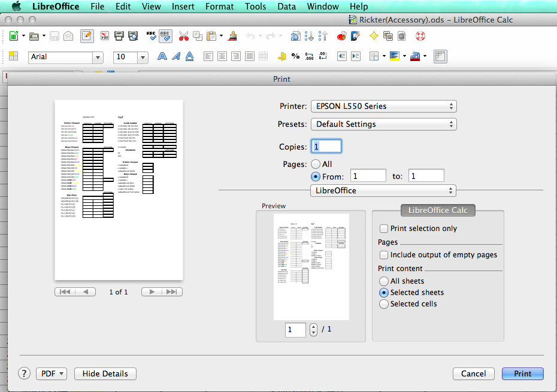Click the Print directly printer icon
The width and height of the screenshot is (557, 392).
[x=119, y=36]
